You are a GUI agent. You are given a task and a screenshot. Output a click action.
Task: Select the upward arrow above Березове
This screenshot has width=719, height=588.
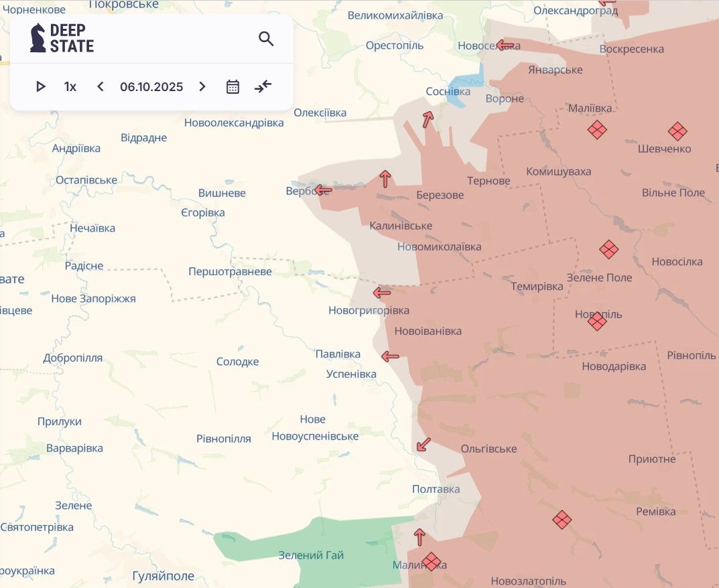tap(385, 178)
